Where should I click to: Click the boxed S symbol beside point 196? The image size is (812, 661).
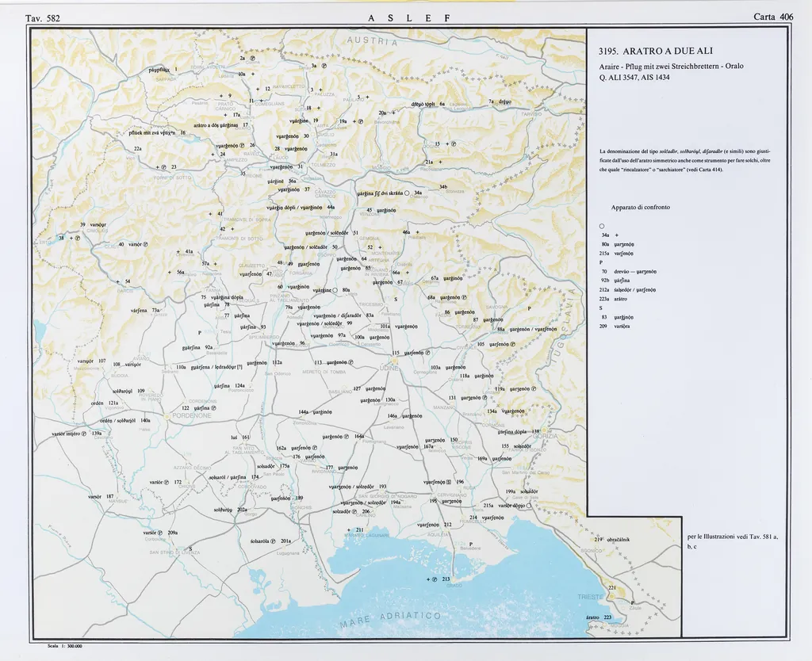click(450, 482)
